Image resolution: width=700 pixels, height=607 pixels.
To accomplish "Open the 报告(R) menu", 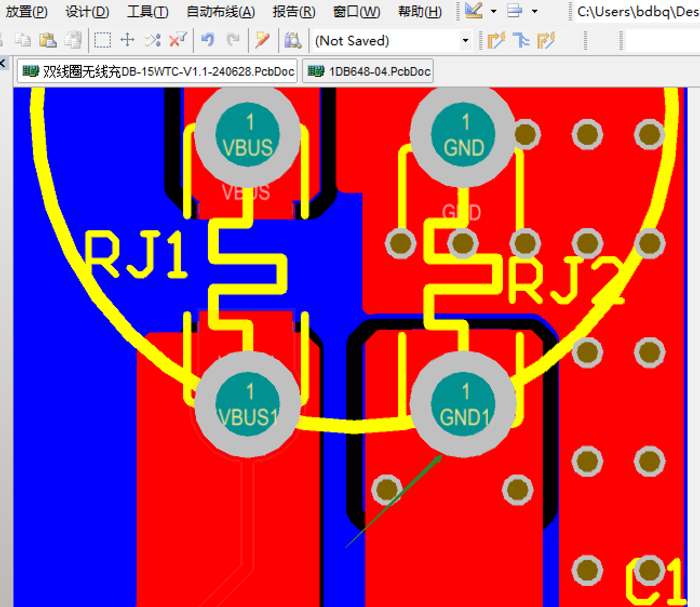I will [294, 11].
